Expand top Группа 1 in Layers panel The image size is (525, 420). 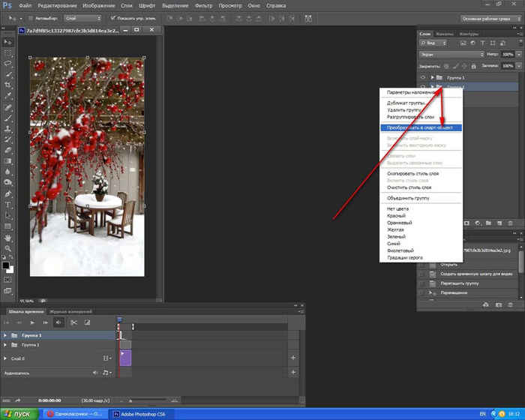click(x=432, y=77)
